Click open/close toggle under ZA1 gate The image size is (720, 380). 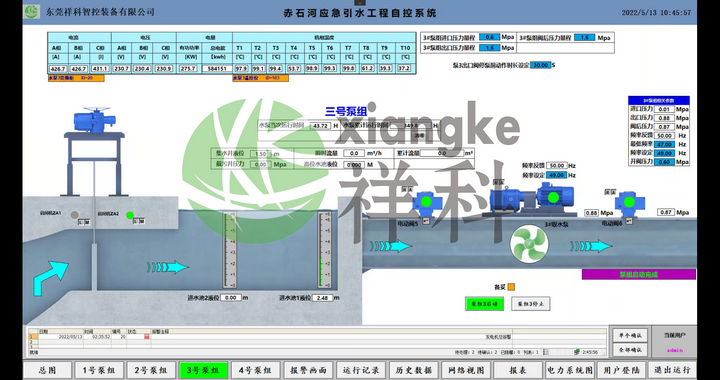point(83,222)
